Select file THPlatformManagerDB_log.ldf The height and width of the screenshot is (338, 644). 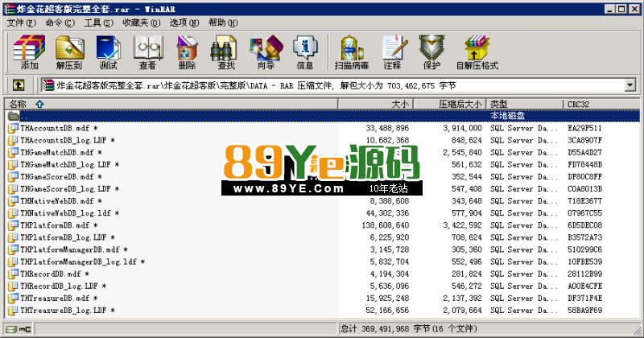83,262
